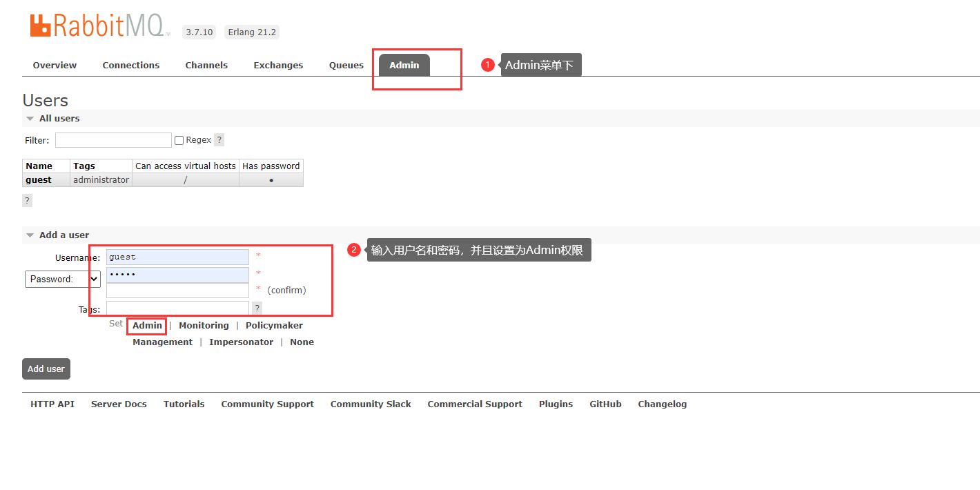Sort by the Name column header
Viewport: 980px width, 490px height.
click(x=46, y=166)
